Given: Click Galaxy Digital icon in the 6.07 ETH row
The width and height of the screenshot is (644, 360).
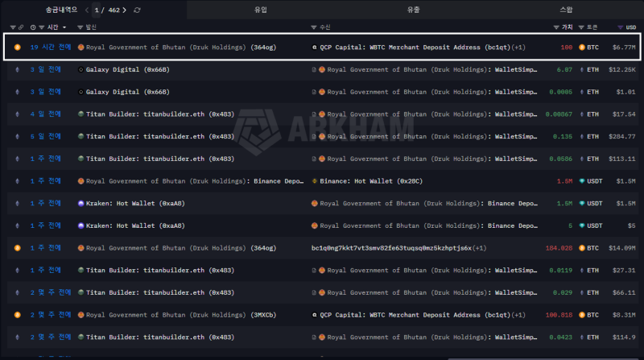Looking at the screenshot, I should (x=81, y=69).
